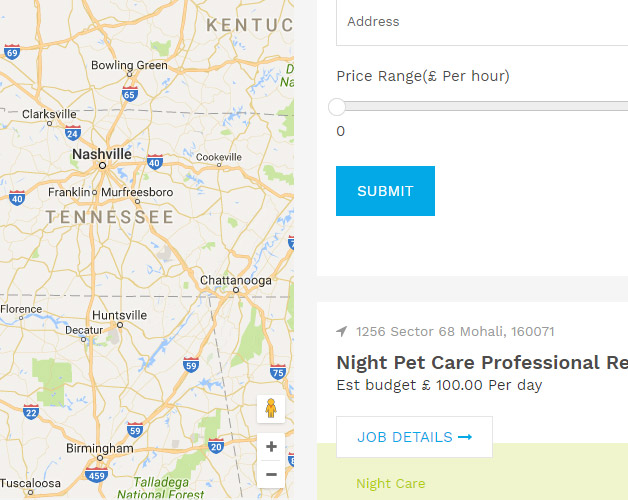Zoom out on the map
The width and height of the screenshot is (628, 500).
pos(270,474)
